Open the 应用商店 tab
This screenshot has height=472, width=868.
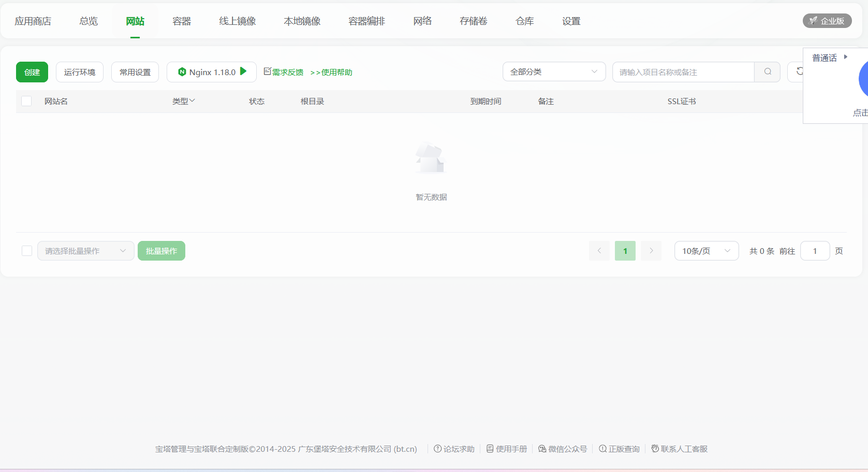(33, 21)
